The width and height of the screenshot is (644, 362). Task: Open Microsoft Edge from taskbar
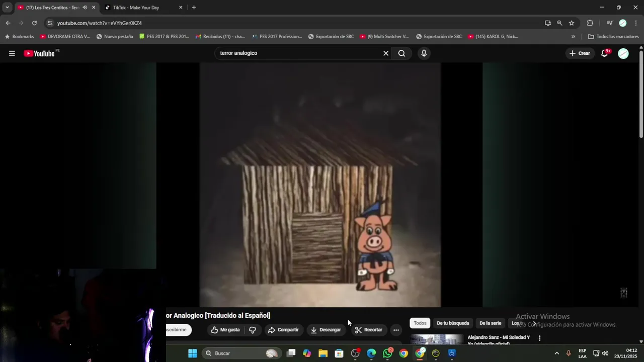pyautogui.click(x=371, y=353)
